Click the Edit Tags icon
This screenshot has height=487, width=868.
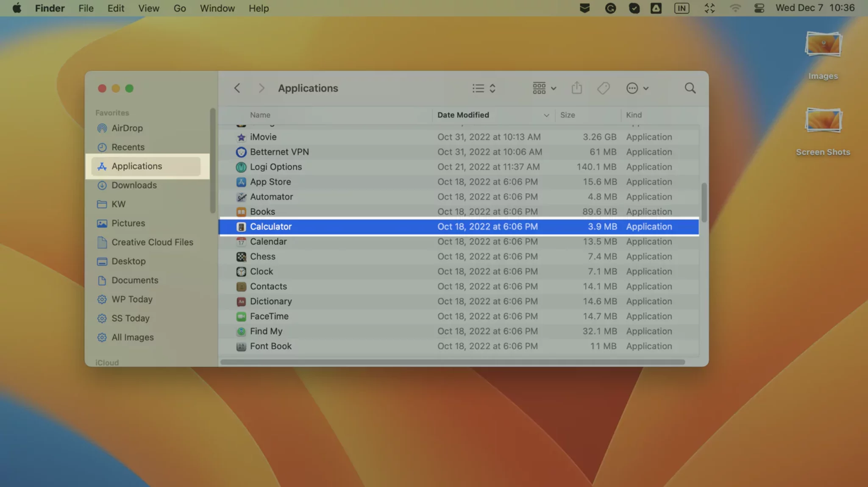tap(604, 88)
